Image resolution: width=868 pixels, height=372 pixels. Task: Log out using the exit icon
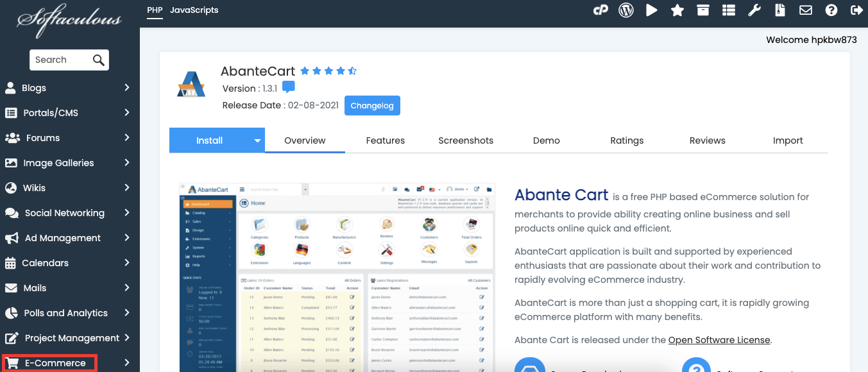click(x=856, y=10)
